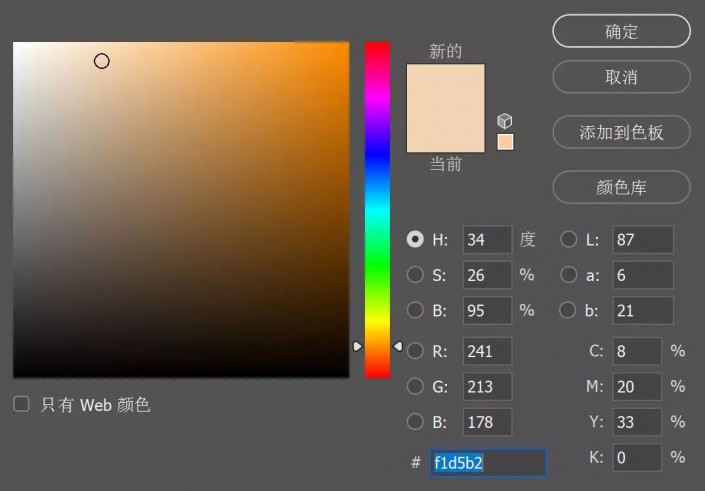Click the vertical hue spectrum bar
The width and height of the screenshot is (705, 491).
coord(377,200)
